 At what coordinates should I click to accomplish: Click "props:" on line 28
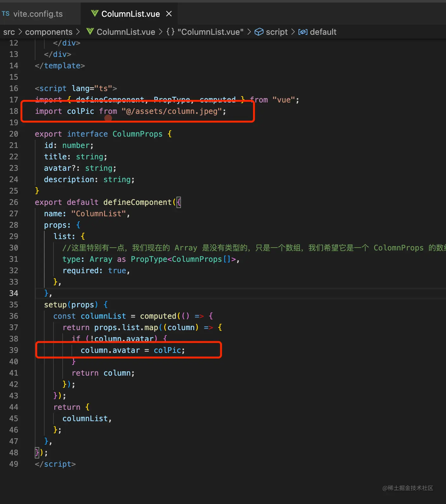click(57, 225)
